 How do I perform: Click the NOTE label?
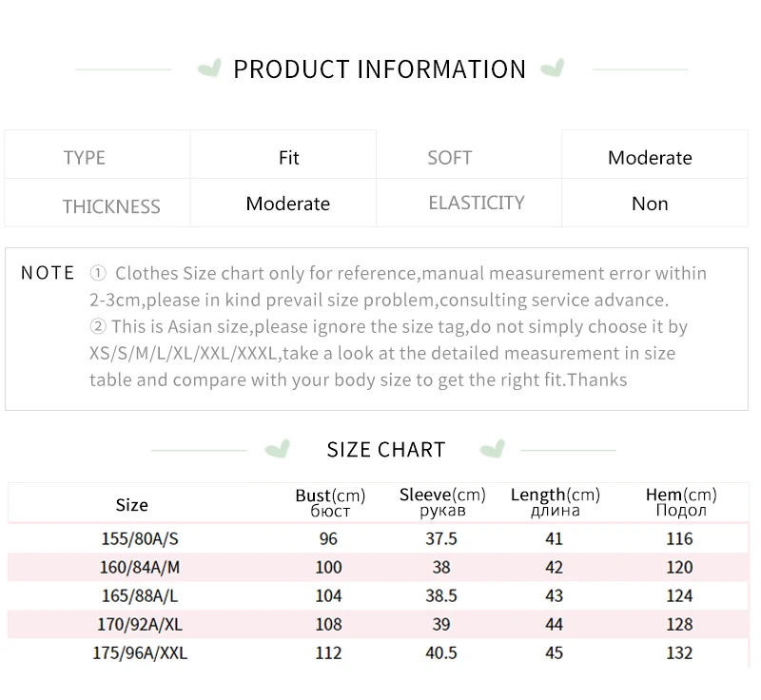(48, 273)
